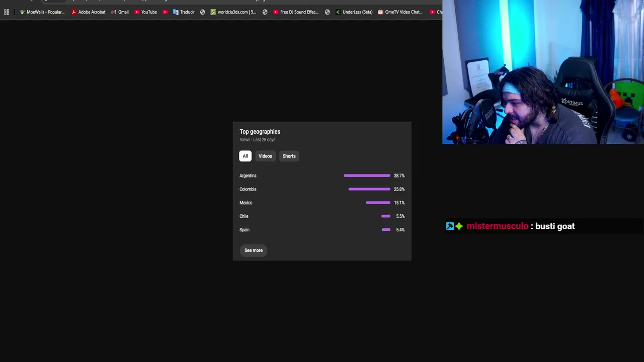Select the Videos filter chip
This screenshot has height=362, width=644.
point(265,156)
